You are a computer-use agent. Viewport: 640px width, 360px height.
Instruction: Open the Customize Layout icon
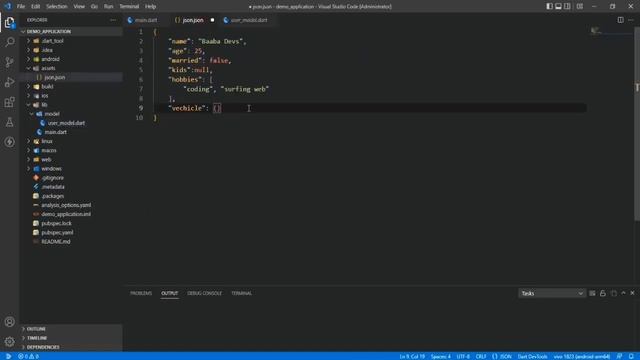[580, 6]
